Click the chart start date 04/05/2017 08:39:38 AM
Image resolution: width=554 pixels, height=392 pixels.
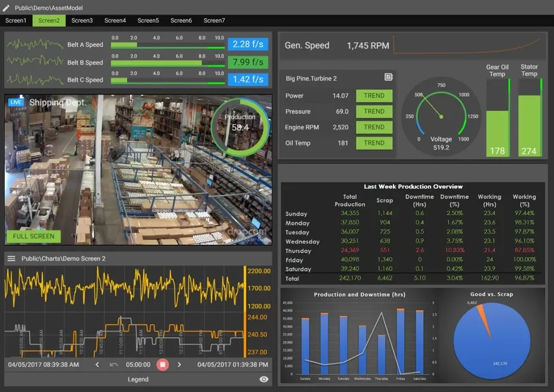point(43,364)
